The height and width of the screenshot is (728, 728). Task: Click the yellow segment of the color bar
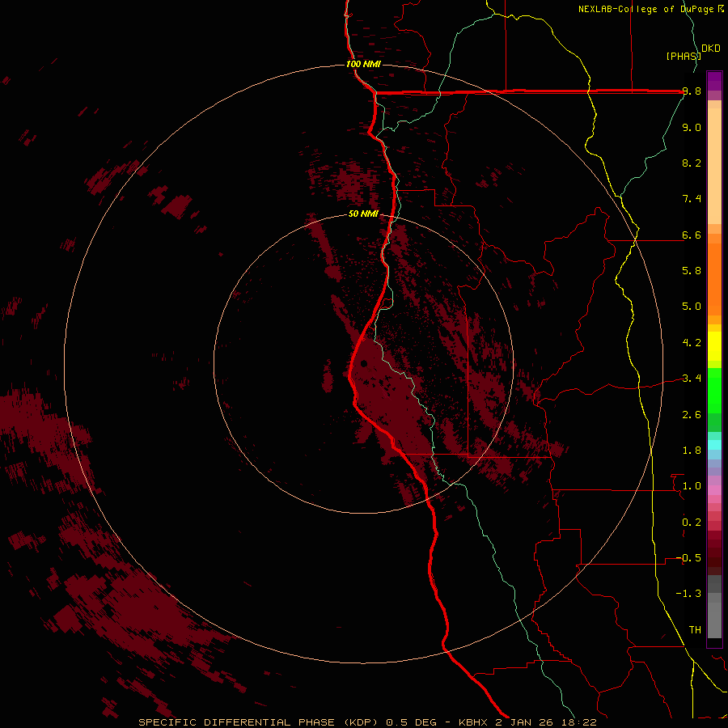(714, 346)
